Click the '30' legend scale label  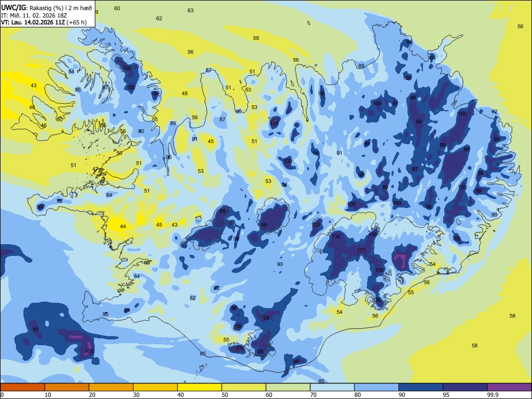click(136, 395)
